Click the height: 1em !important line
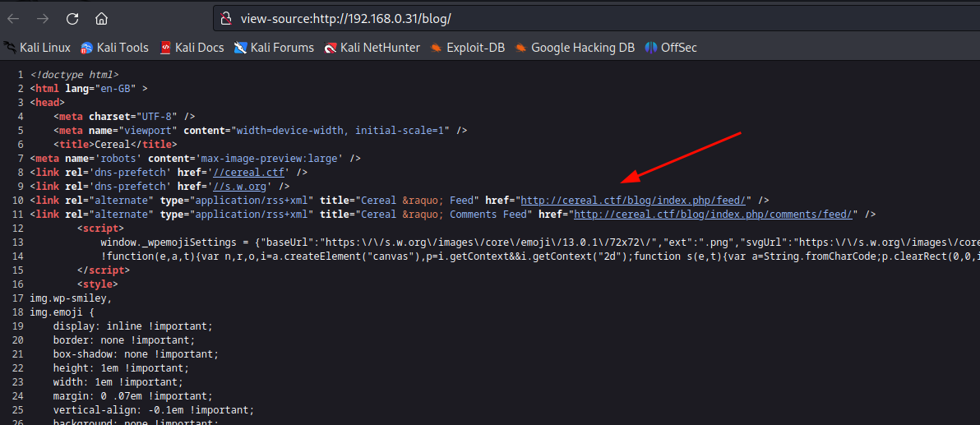This screenshot has width=980, height=425. pos(121,367)
